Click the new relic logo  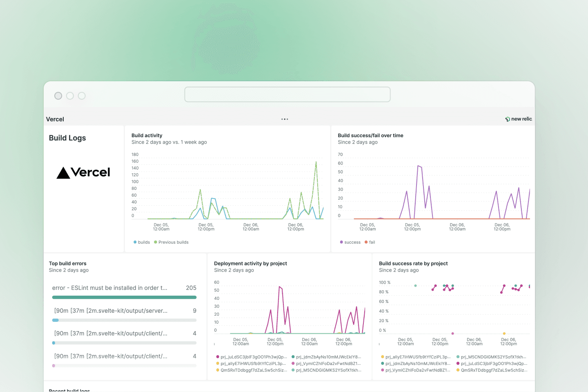(519, 119)
